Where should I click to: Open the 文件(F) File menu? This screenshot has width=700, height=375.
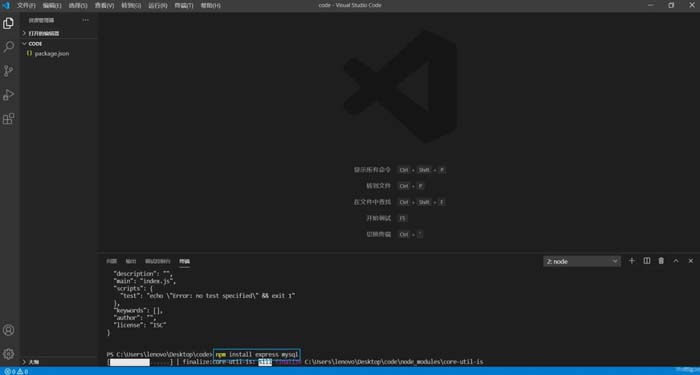[26, 5]
